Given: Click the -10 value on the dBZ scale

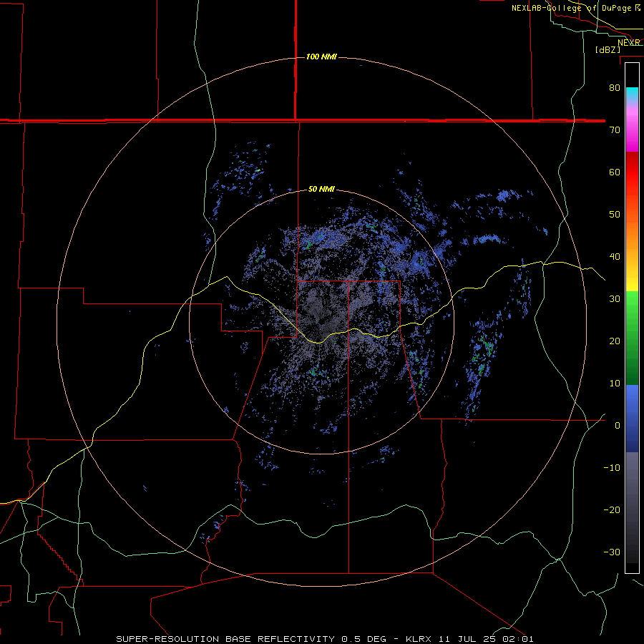Looking at the screenshot, I should pos(612,468).
